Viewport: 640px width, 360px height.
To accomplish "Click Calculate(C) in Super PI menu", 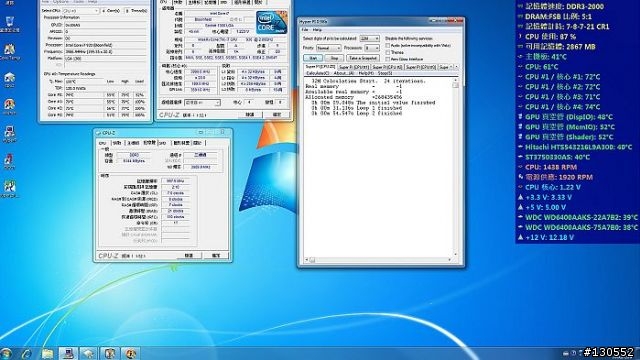I will [318, 73].
